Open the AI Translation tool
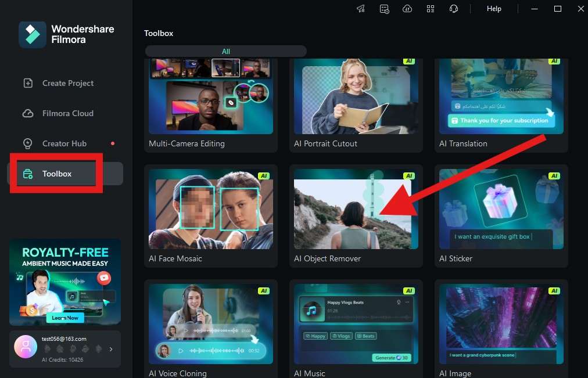This screenshot has width=588, height=378. click(501, 105)
